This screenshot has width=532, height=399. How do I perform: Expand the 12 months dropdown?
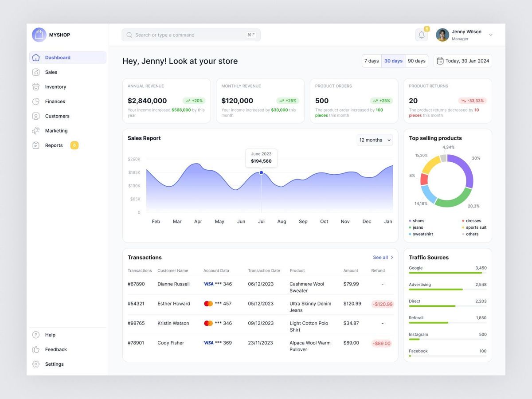coord(375,140)
